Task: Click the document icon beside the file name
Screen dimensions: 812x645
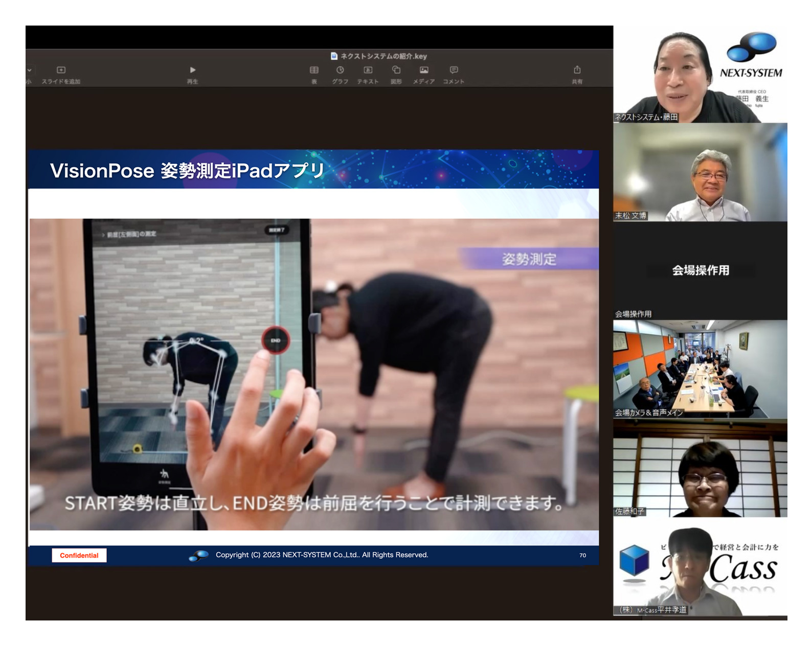Action: (334, 56)
